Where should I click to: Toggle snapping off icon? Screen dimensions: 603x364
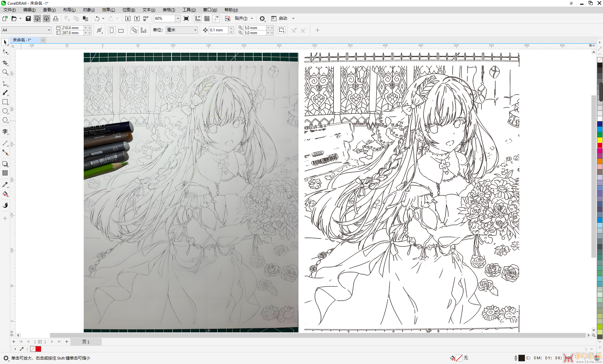click(x=228, y=19)
